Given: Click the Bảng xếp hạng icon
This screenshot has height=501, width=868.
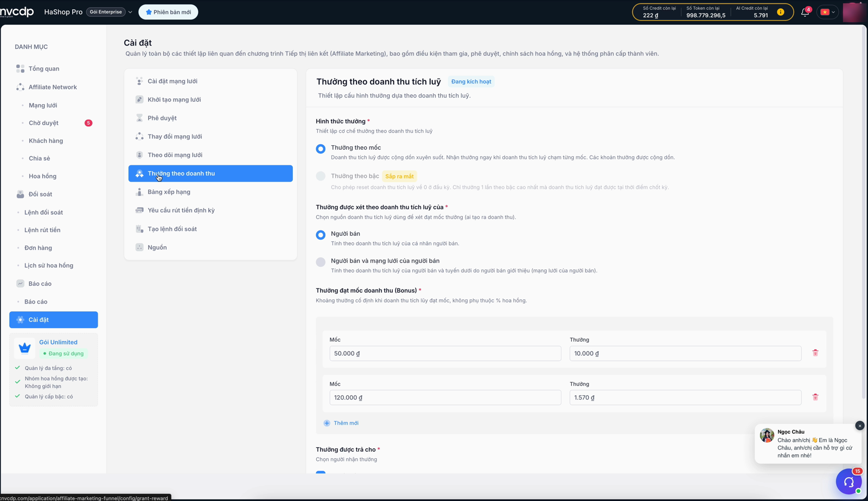Looking at the screenshot, I should coord(139,192).
